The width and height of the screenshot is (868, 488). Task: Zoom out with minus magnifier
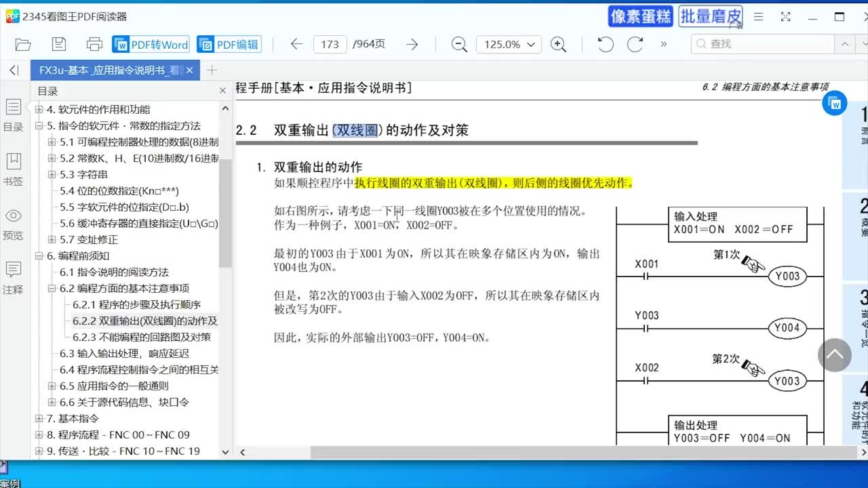point(459,45)
